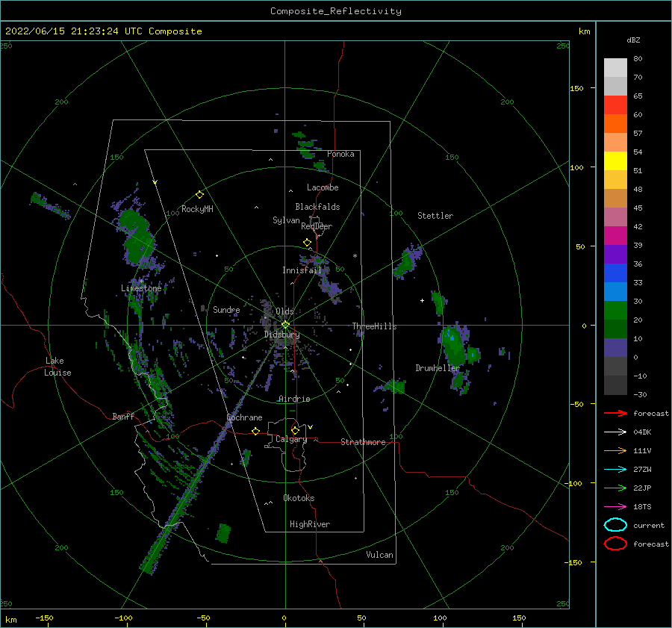Click the Ponoka town label
The image size is (672, 628).
[340, 154]
